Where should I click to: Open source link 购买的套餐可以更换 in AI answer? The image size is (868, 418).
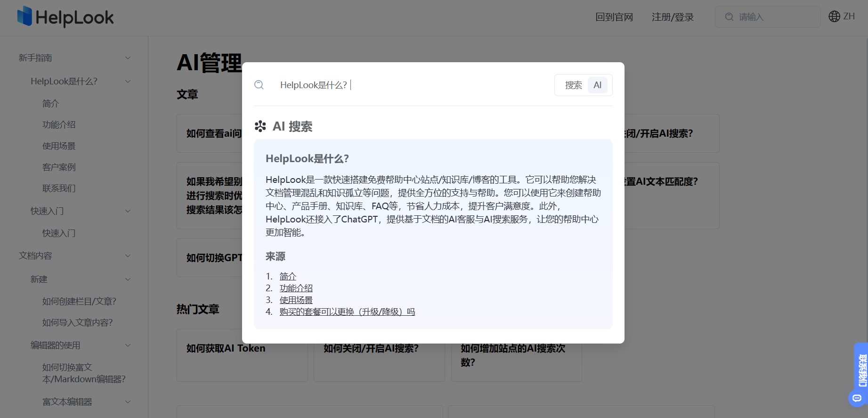(347, 311)
